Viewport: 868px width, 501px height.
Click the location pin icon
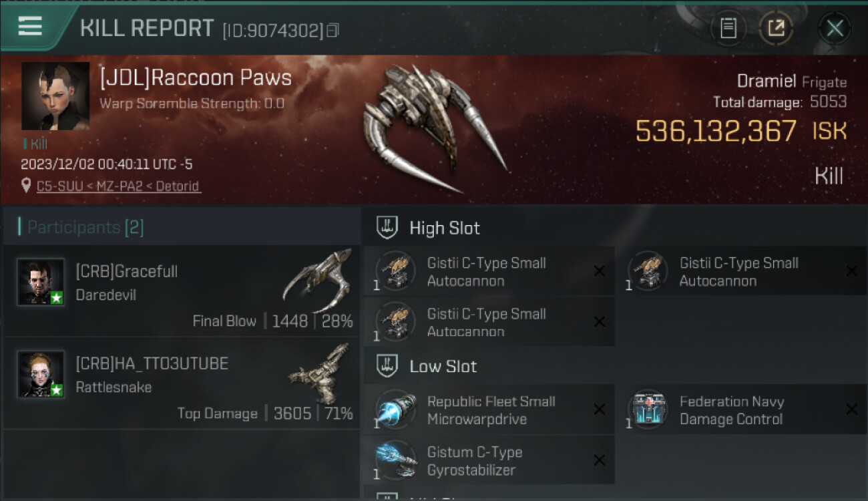click(x=27, y=186)
